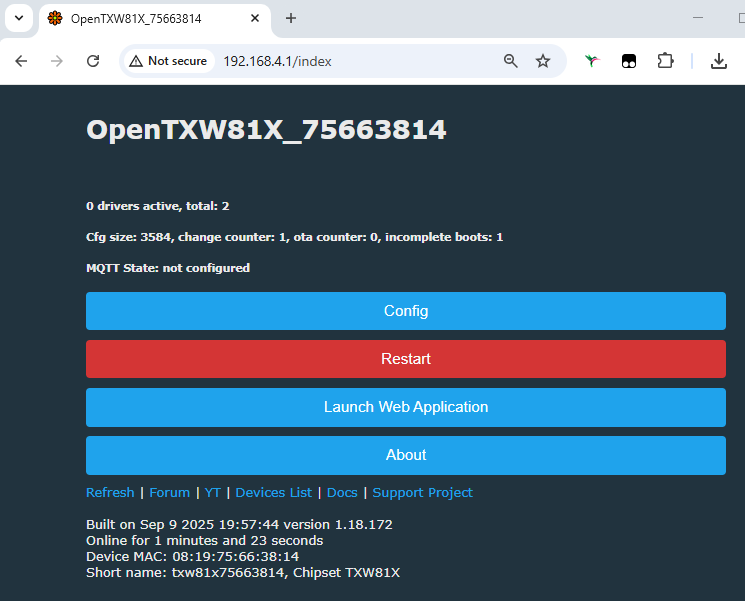Open the black mask extension icon
Viewport: 745px width, 601px height.
pos(629,61)
